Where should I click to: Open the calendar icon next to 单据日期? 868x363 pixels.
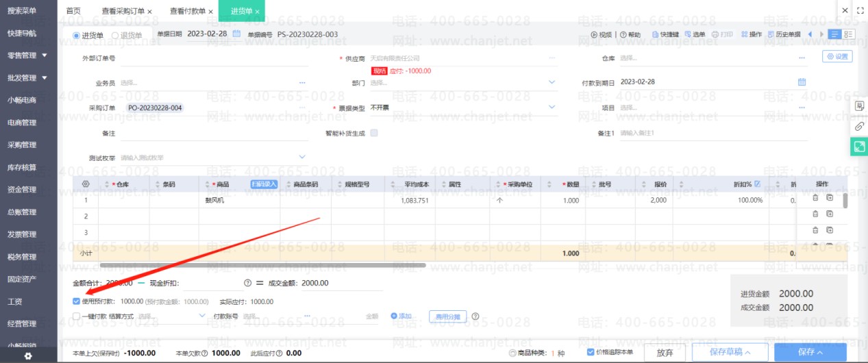236,34
